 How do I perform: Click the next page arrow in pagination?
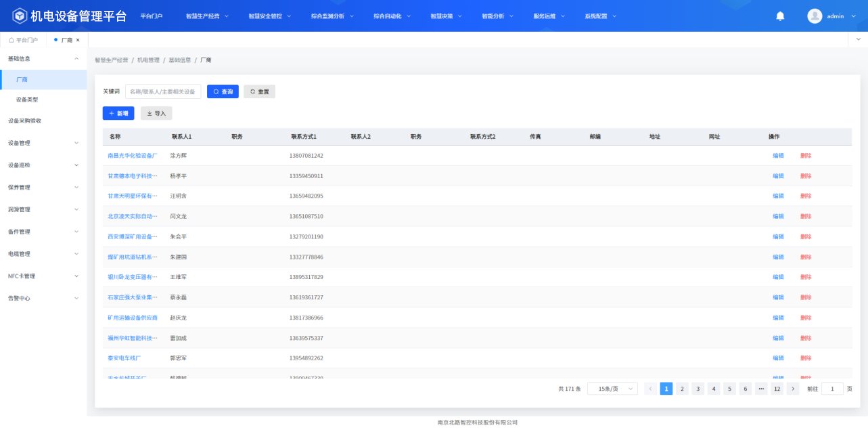[793, 389]
